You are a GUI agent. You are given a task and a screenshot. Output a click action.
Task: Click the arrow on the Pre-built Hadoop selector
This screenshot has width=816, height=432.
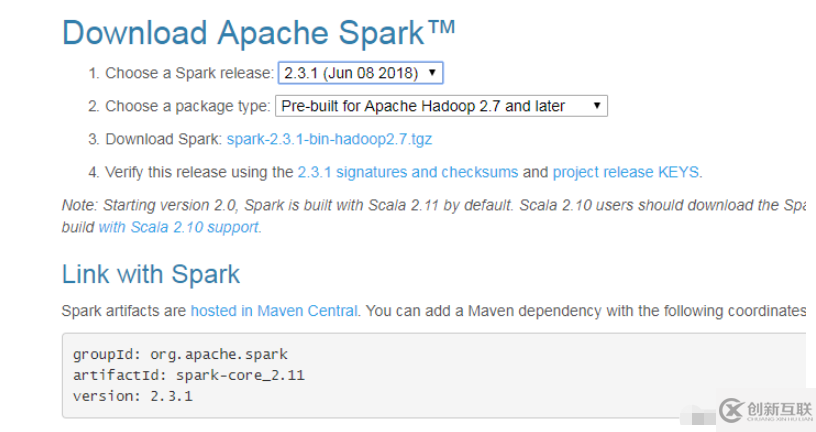point(596,106)
